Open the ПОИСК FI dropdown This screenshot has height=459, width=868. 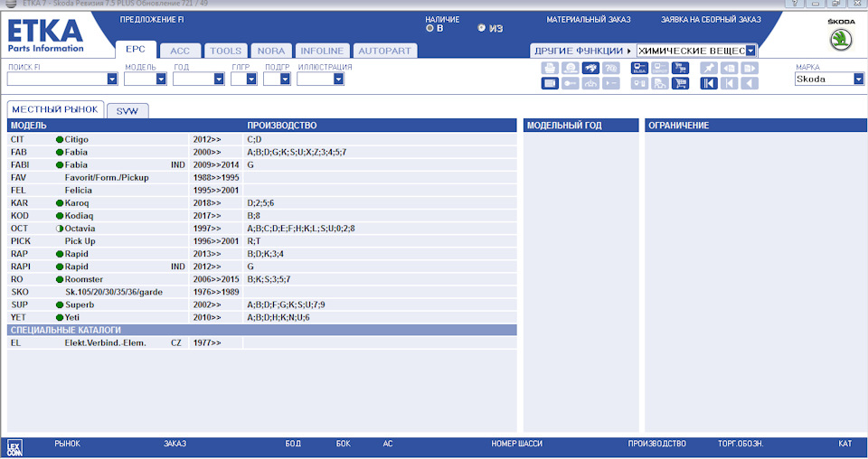pos(112,80)
